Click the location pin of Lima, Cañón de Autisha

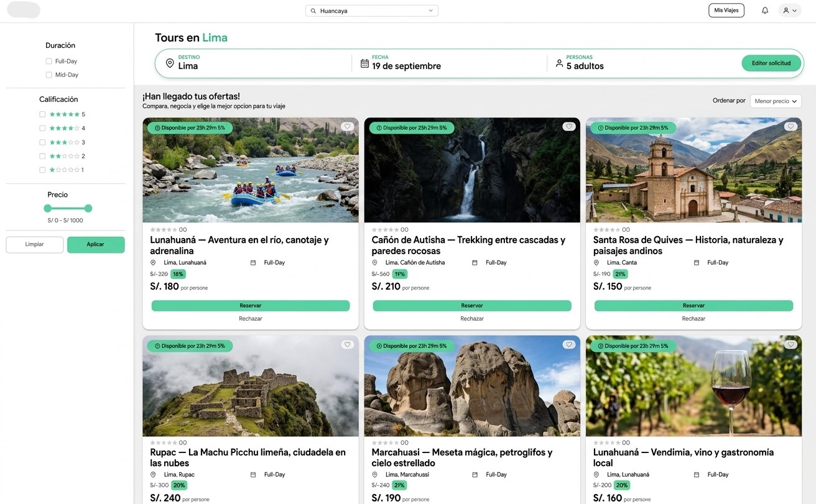375,263
